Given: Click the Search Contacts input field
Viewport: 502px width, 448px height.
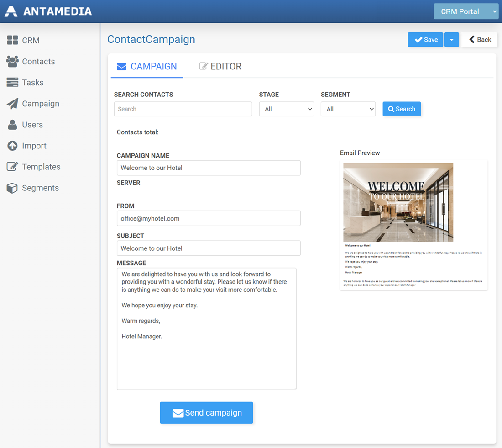Looking at the screenshot, I should (x=183, y=109).
